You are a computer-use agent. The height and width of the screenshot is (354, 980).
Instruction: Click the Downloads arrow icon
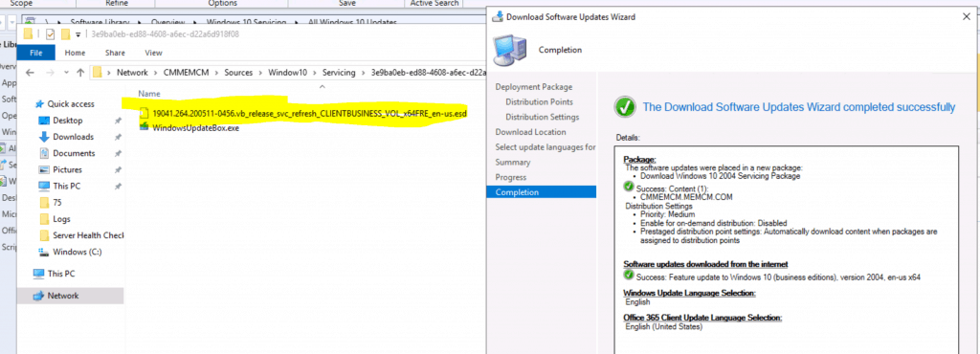[x=44, y=137]
